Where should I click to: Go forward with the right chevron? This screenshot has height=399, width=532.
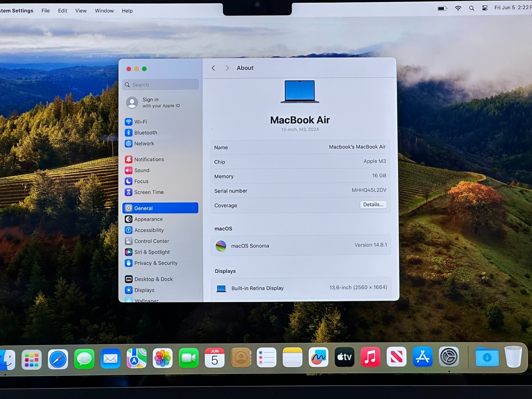[227, 68]
